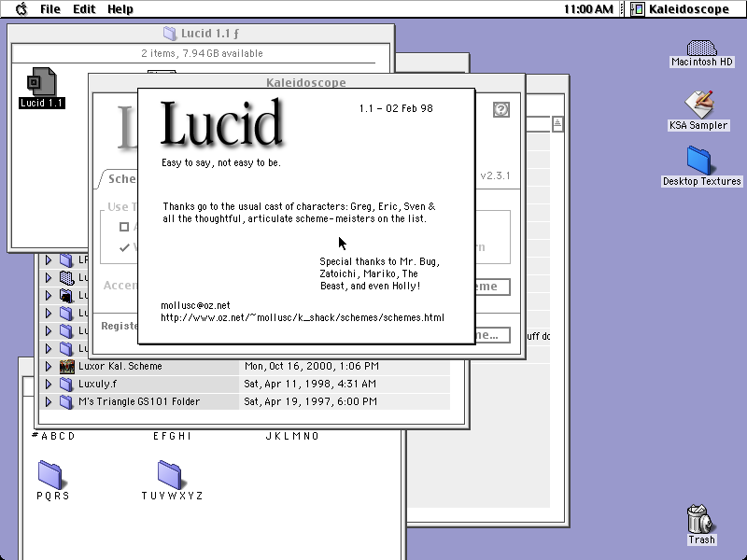The width and height of the screenshot is (747, 560).
Task: Toggle the checkmarked option in Kaleidoscope's Use group
Action: click(124, 247)
